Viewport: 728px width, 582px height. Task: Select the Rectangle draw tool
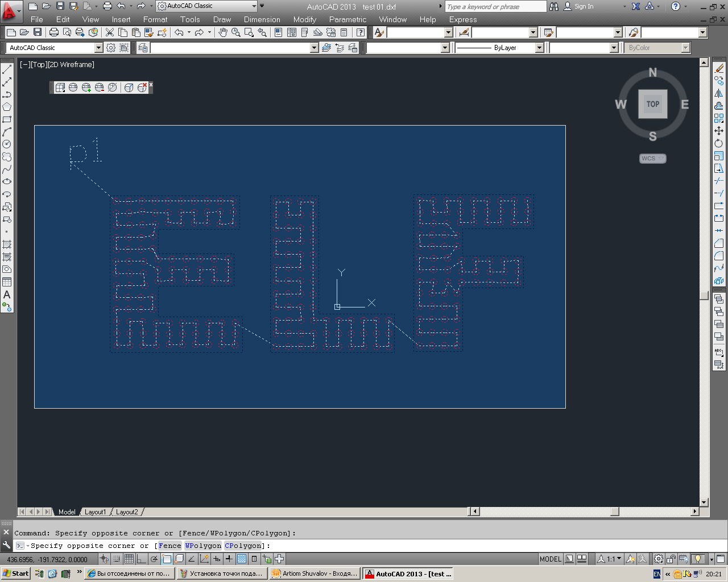(x=7, y=119)
